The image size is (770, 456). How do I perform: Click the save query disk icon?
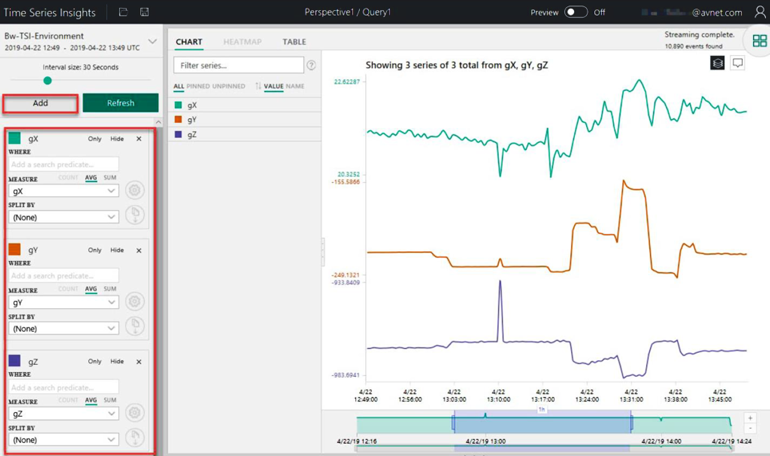tap(145, 12)
